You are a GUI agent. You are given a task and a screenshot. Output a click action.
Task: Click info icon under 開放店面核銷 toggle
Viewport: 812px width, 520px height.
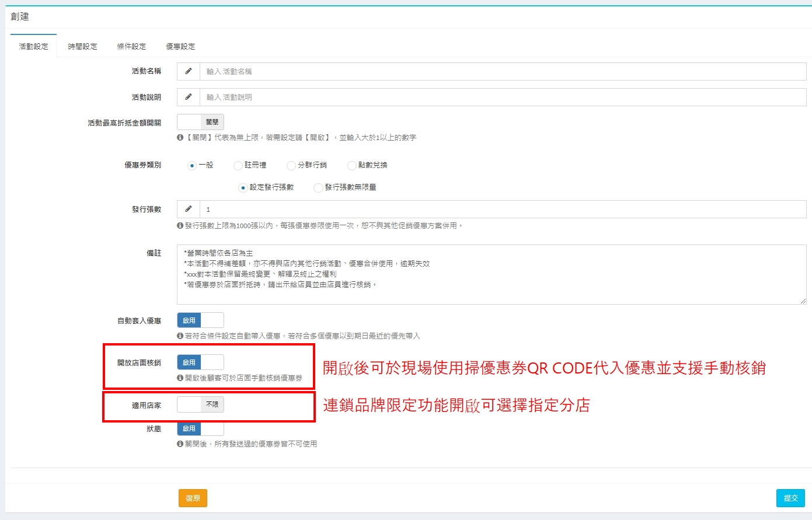tap(180, 378)
